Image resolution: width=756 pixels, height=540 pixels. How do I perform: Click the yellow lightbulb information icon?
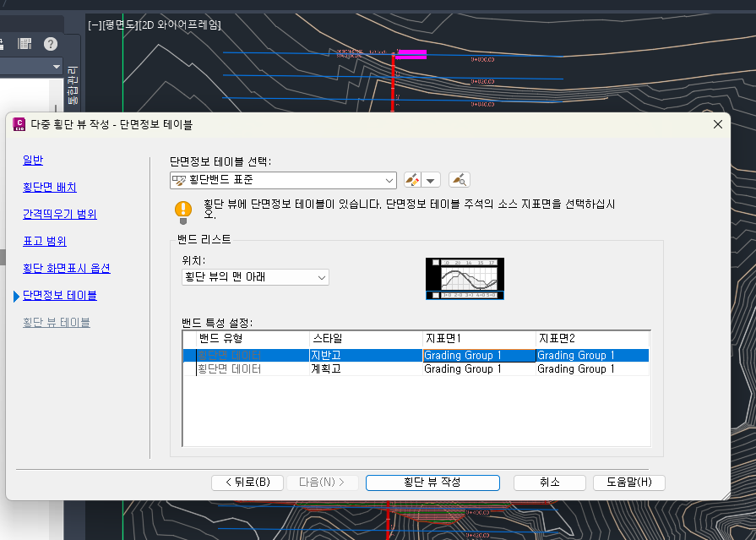coord(182,210)
